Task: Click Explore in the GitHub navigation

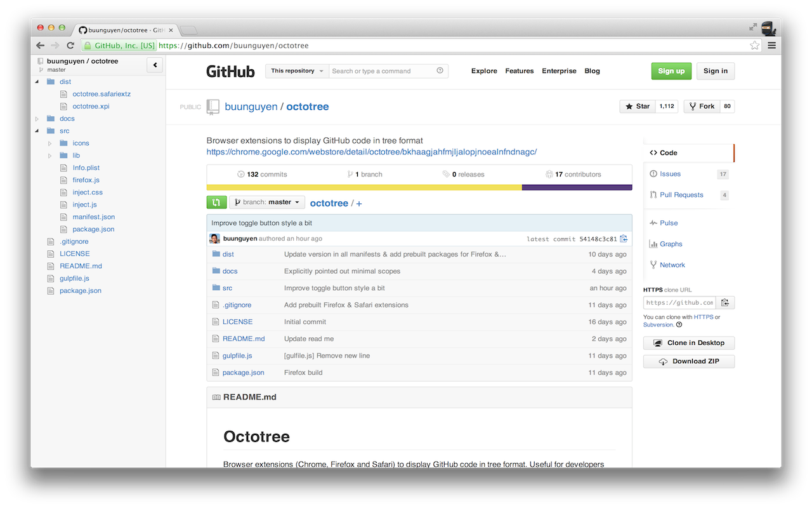Action: coord(484,70)
